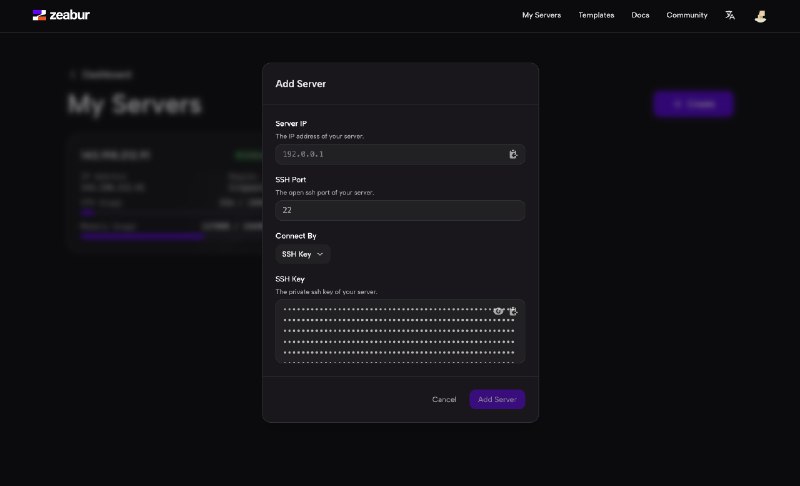Open My Servers nav item

click(x=541, y=15)
